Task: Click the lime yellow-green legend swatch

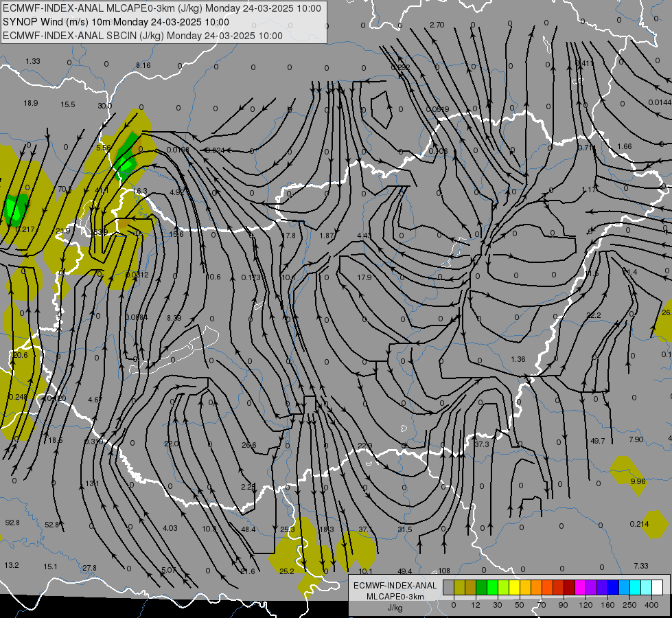Action: tap(504, 587)
